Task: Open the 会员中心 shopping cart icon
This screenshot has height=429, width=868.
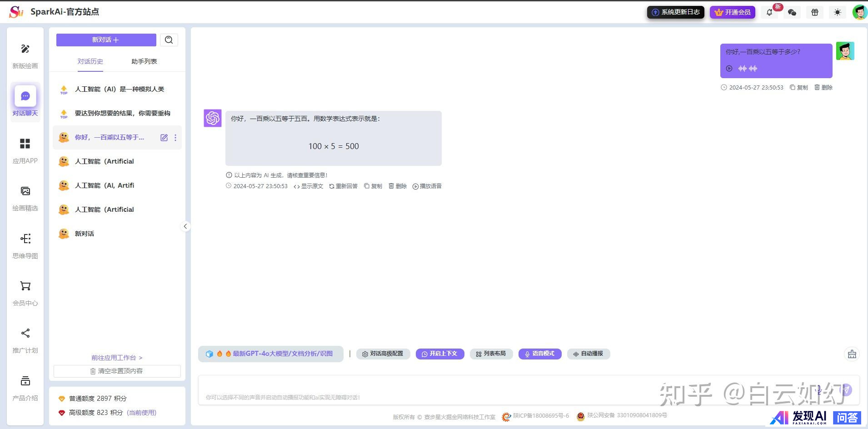Action: pyautogui.click(x=25, y=286)
